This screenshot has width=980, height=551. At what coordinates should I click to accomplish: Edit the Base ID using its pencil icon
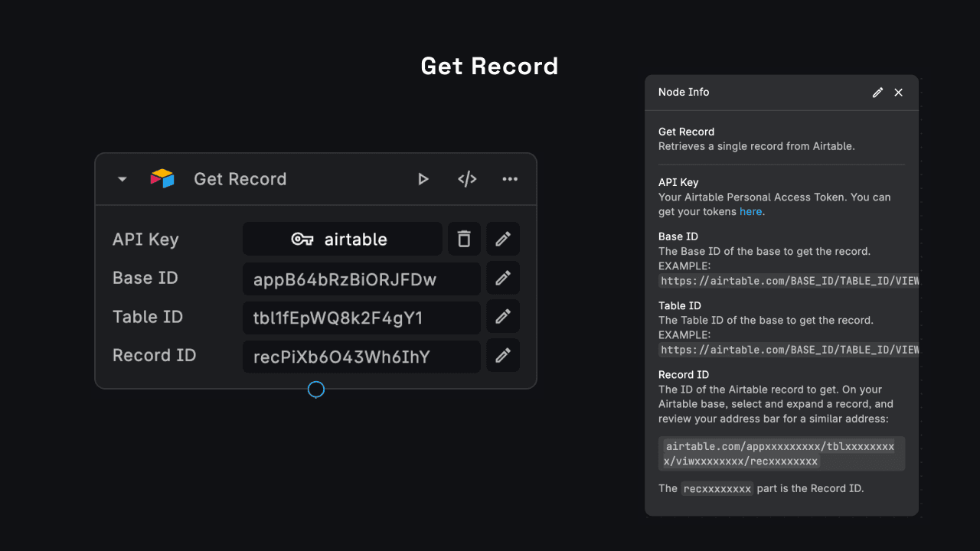point(503,278)
